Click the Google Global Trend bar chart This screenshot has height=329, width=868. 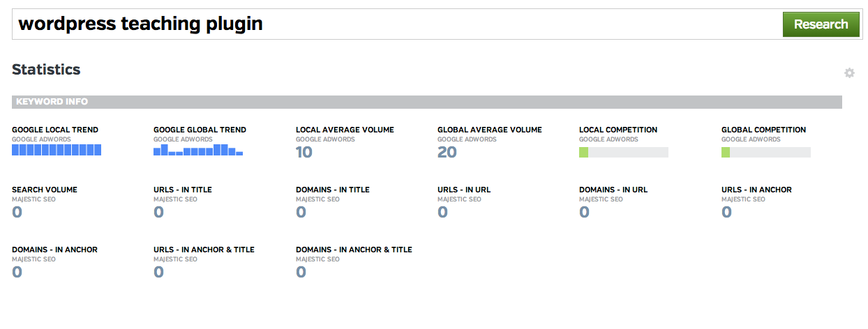point(198,150)
